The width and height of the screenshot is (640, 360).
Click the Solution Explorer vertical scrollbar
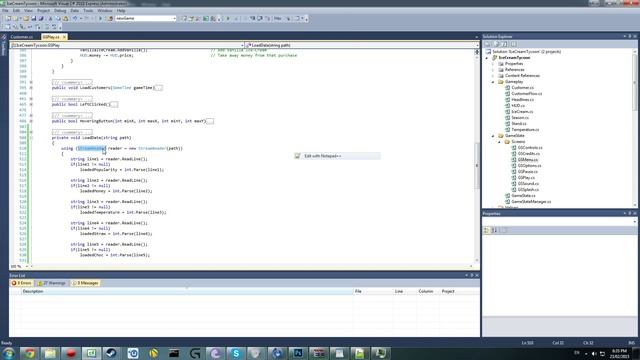[635, 128]
